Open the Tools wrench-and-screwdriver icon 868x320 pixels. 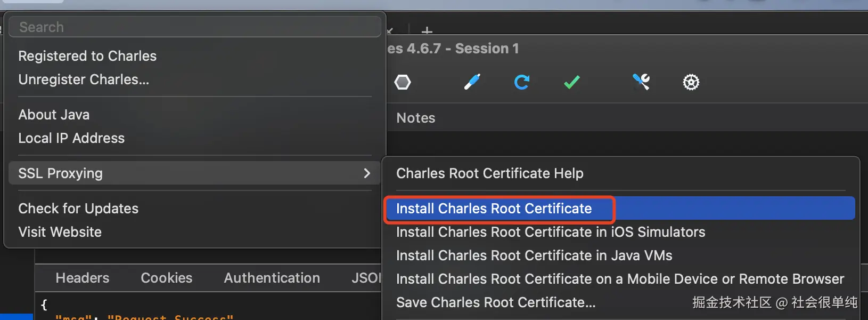641,82
